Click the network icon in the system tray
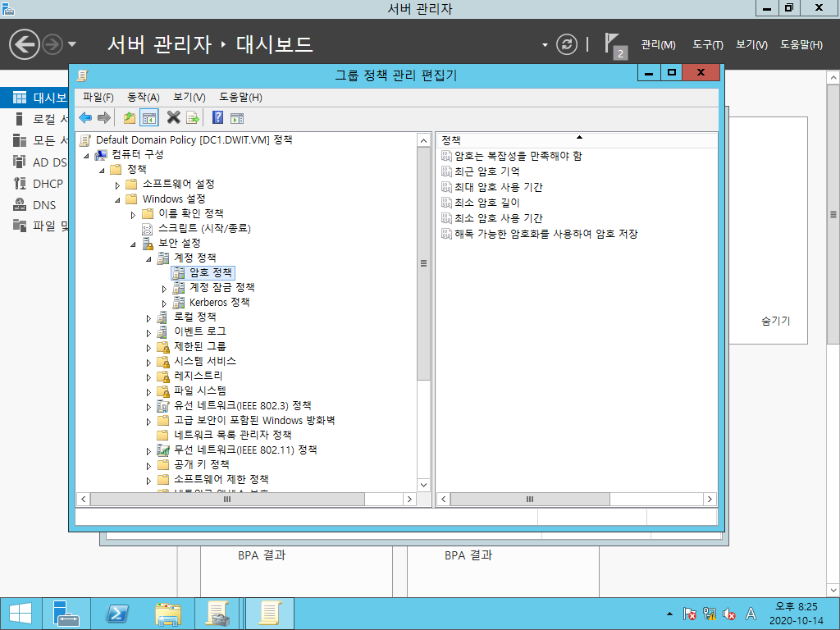Image resolution: width=840 pixels, height=630 pixels. coord(710,614)
